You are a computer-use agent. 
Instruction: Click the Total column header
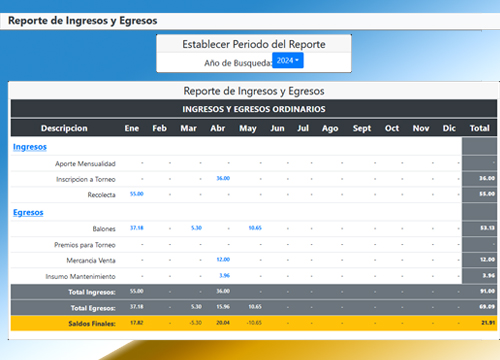479,128
